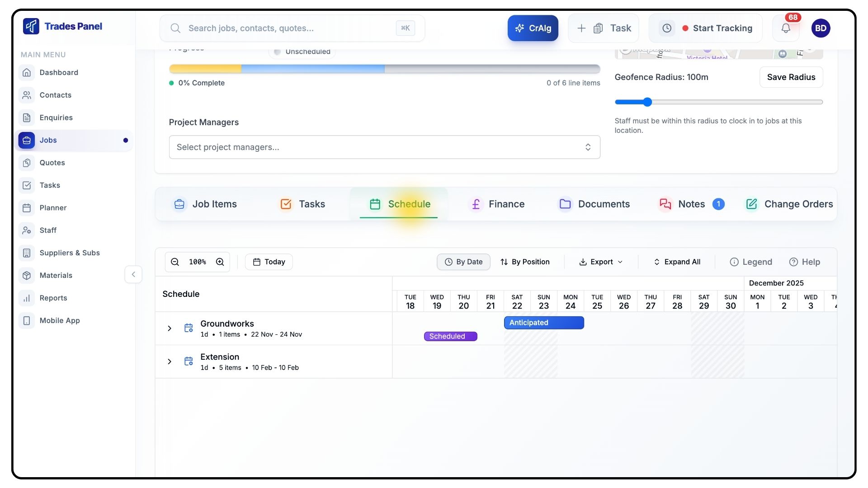The width and height of the screenshot is (868, 488).
Task: Open Planner from the sidebar
Action: tap(53, 208)
